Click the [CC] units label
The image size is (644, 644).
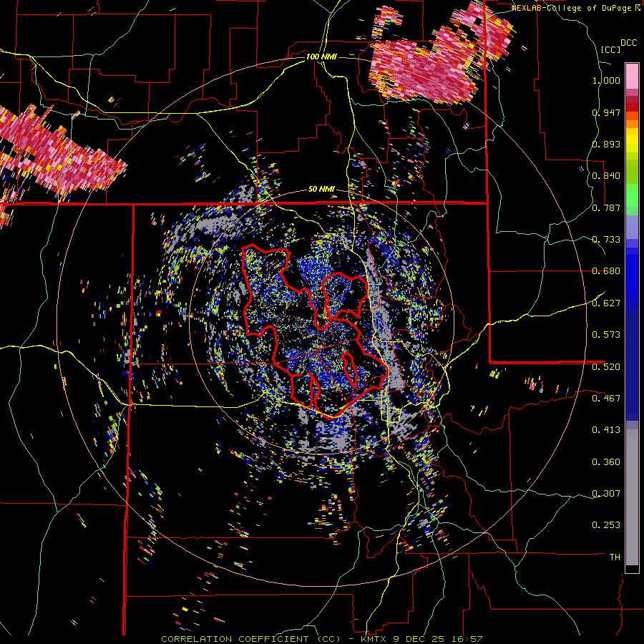point(610,49)
